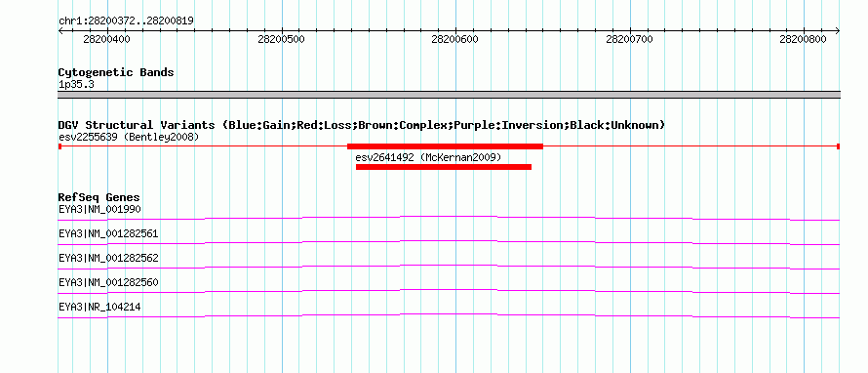Click the magenta intron line of NR_104214

point(449,315)
